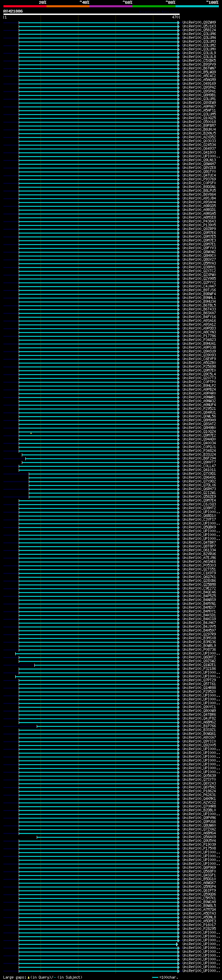Click the label UniRef100_B6TWN7
222x980 pixels.
pyautogui.click(x=199, y=68)
